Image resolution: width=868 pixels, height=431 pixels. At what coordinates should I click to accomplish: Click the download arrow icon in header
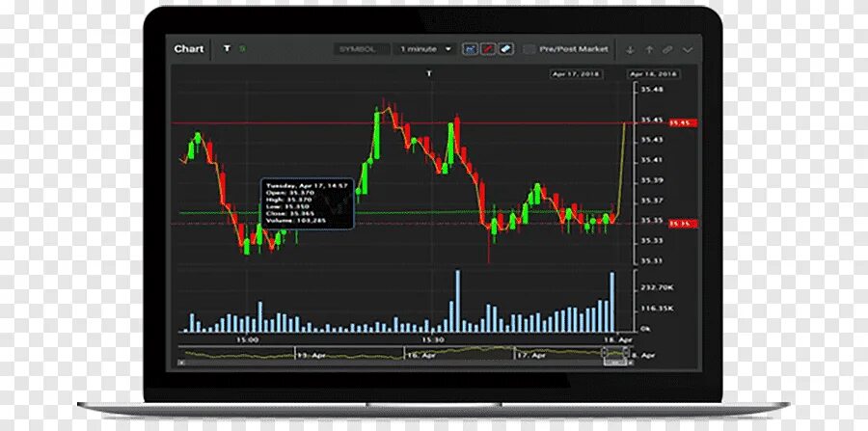tap(630, 50)
